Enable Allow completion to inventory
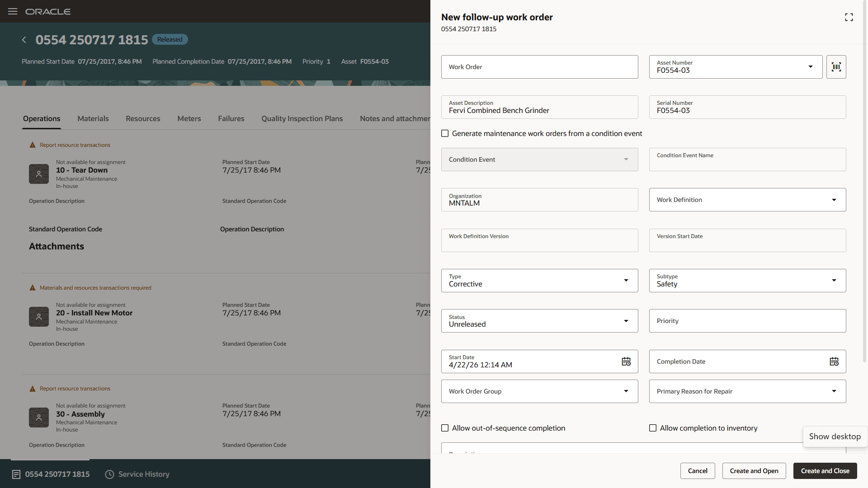This screenshot has height=488, width=868. point(653,428)
